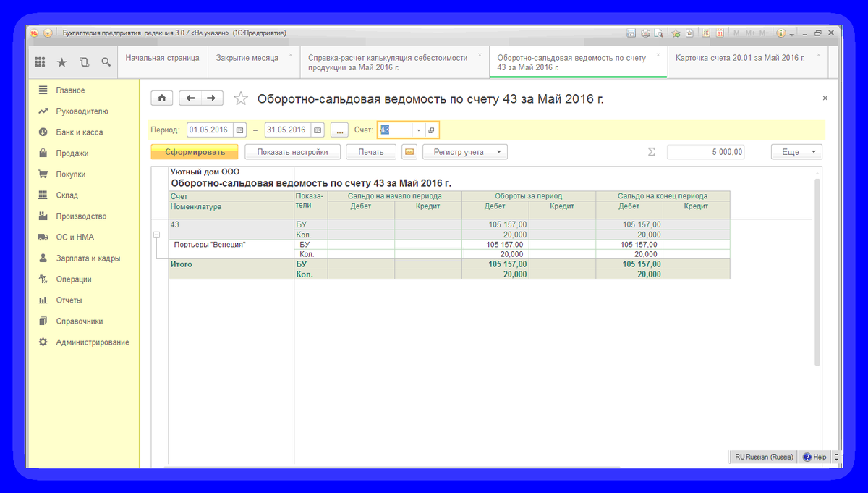868x493 pixels.
Task: Close the Закрытие месяца tab
Action: coord(291,55)
